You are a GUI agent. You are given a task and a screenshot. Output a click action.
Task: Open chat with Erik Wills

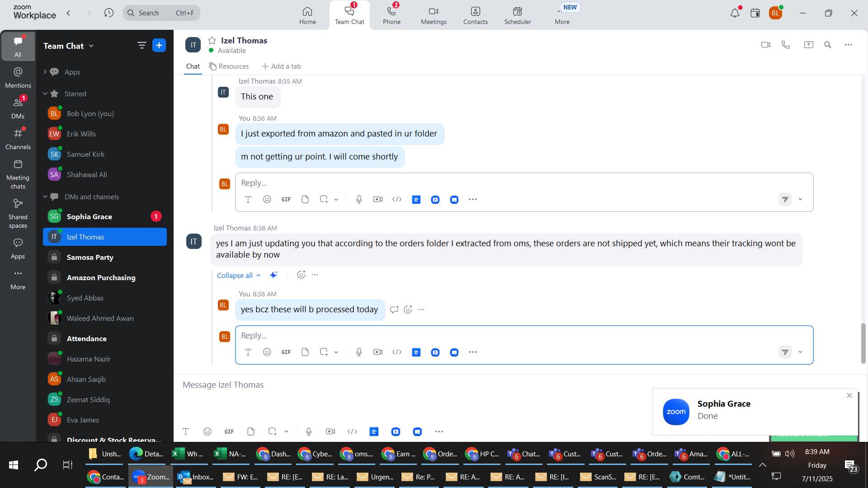(x=105, y=134)
